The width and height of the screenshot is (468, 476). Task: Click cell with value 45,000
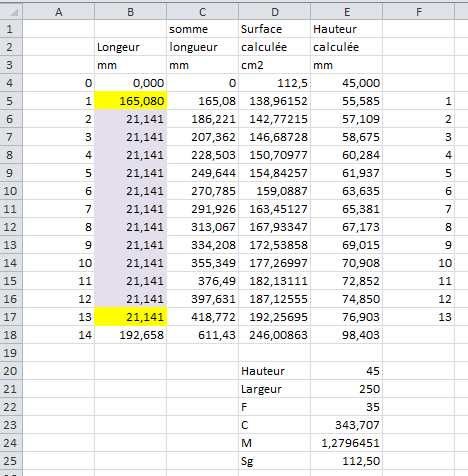click(x=346, y=83)
